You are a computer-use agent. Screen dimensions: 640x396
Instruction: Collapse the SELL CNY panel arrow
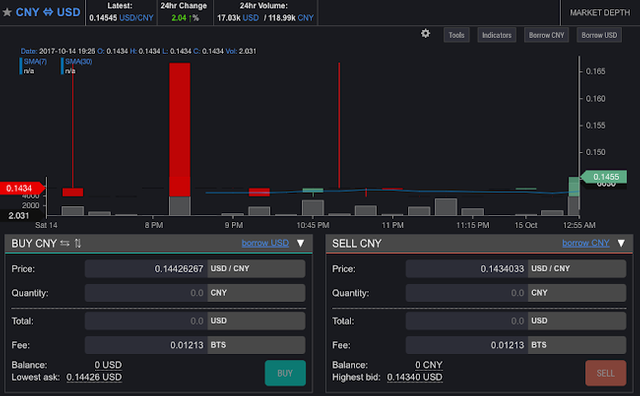pos(621,243)
